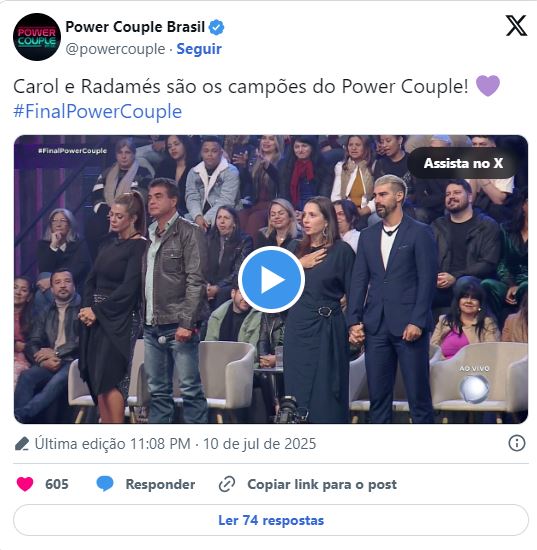
Task: Play the video with the blue button
Action: pos(271,279)
